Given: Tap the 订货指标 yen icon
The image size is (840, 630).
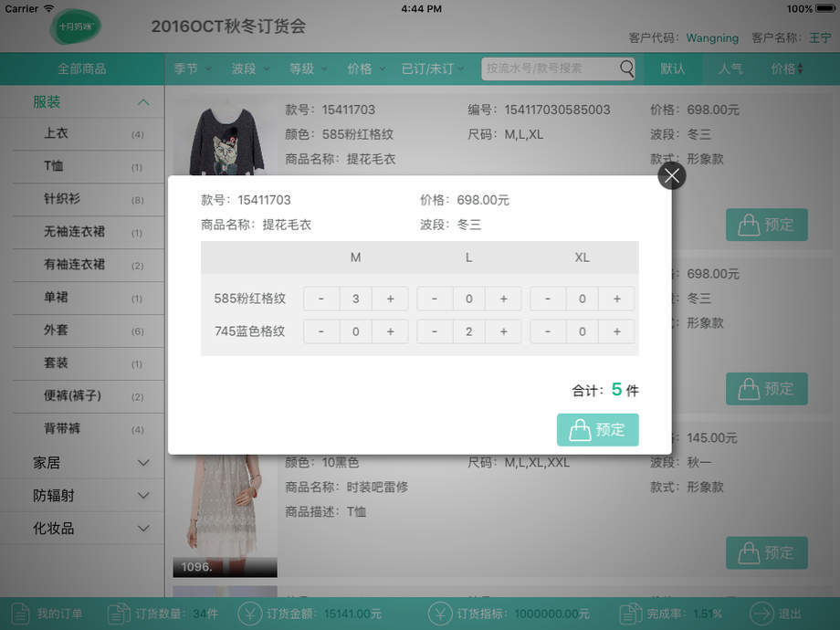Looking at the screenshot, I should (440, 614).
